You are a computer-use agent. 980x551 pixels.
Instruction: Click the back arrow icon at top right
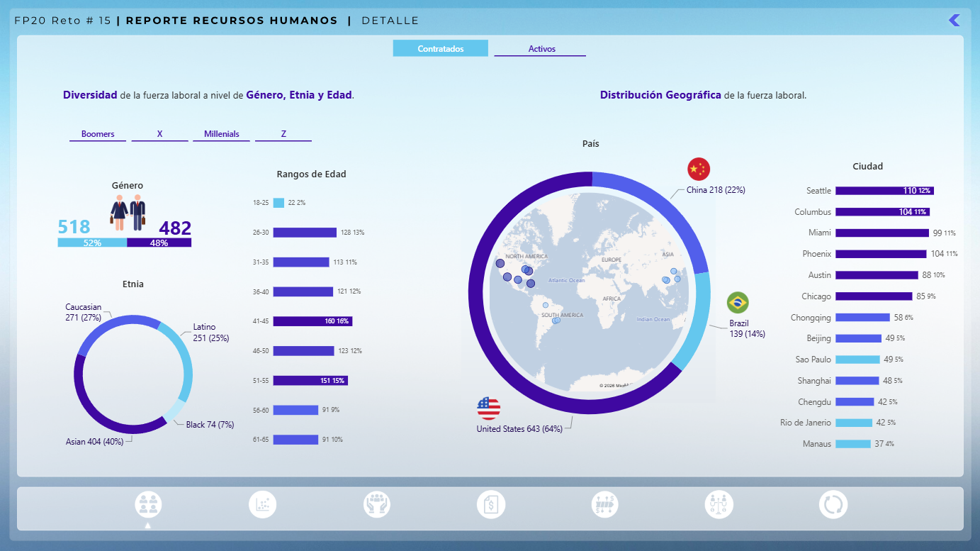954,20
